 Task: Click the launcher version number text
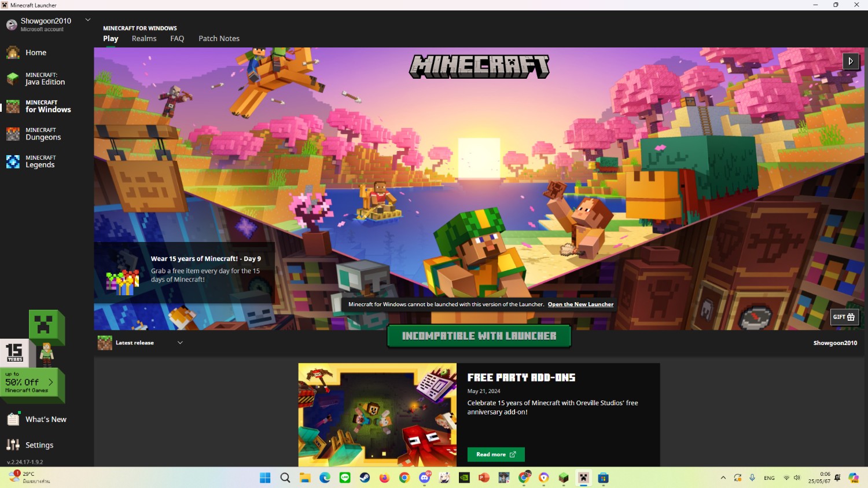[x=25, y=462]
